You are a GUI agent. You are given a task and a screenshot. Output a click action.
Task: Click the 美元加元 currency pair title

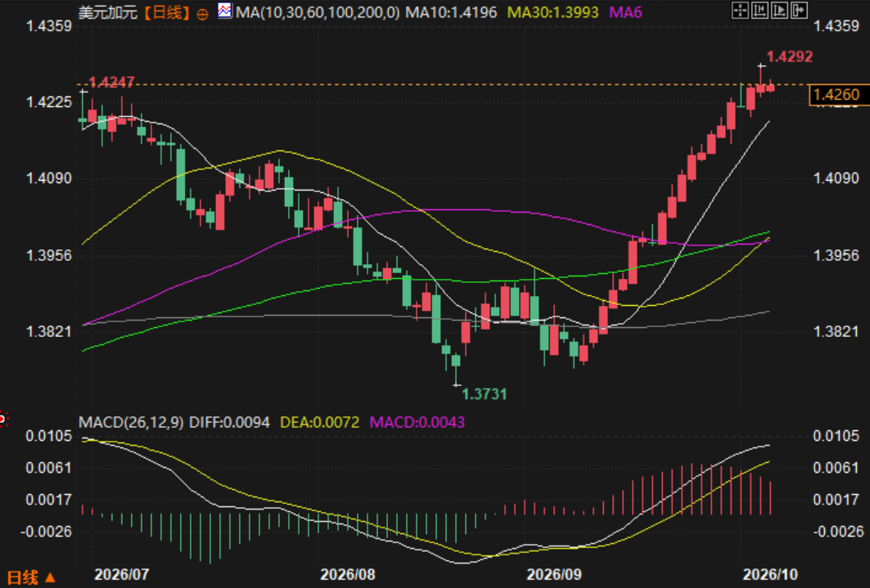[108, 13]
